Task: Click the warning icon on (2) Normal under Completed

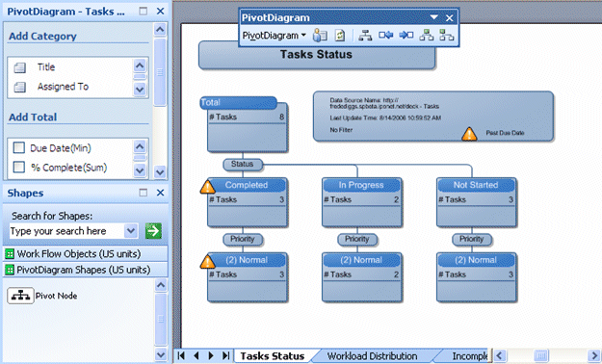Action: click(208, 262)
